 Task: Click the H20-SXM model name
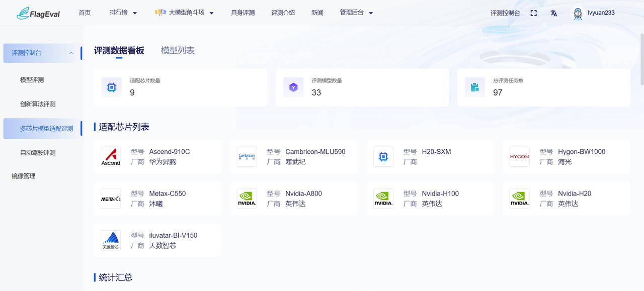coord(436,152)
